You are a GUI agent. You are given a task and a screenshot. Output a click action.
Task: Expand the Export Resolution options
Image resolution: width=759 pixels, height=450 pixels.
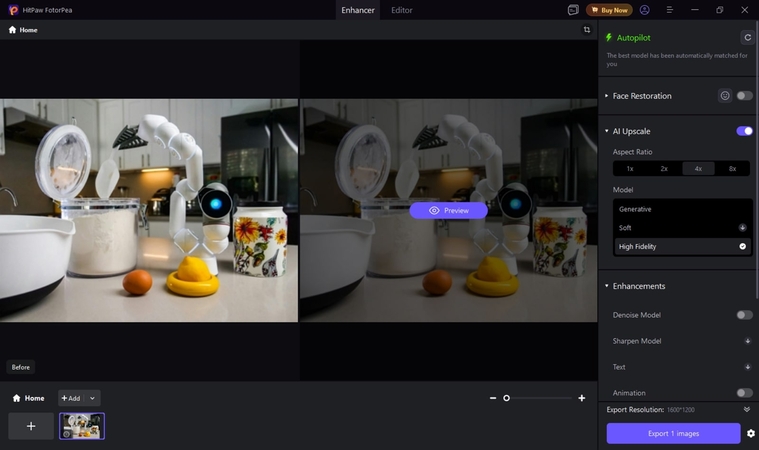point(746,409)
